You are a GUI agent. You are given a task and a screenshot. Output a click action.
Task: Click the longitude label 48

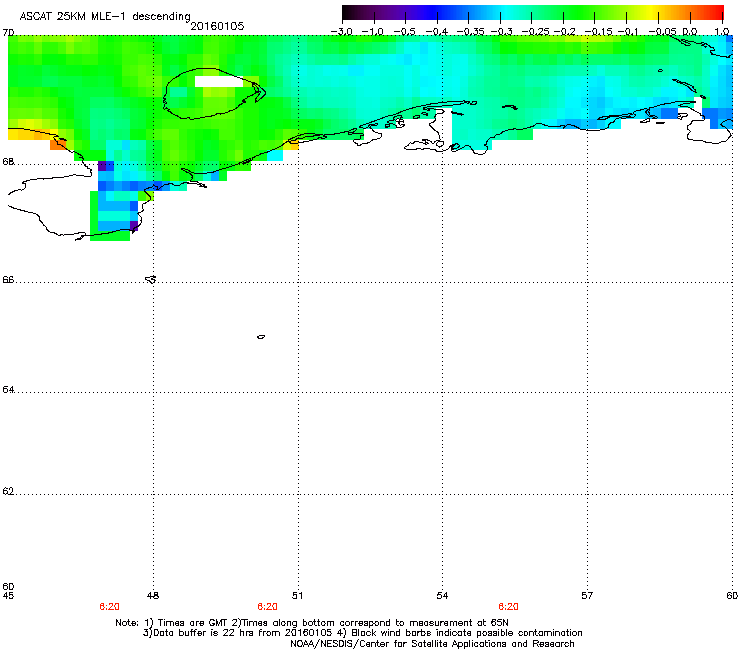click(153, 596)
